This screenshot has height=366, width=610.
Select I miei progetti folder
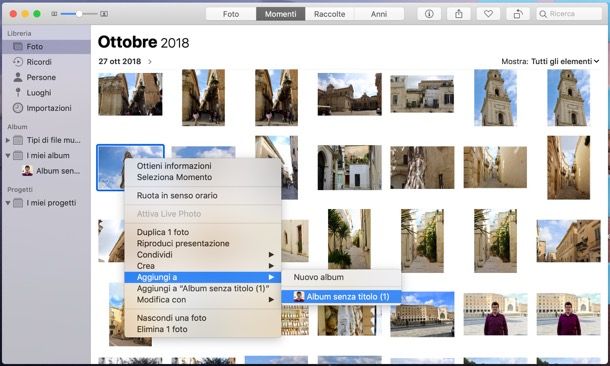coord(45,203)
